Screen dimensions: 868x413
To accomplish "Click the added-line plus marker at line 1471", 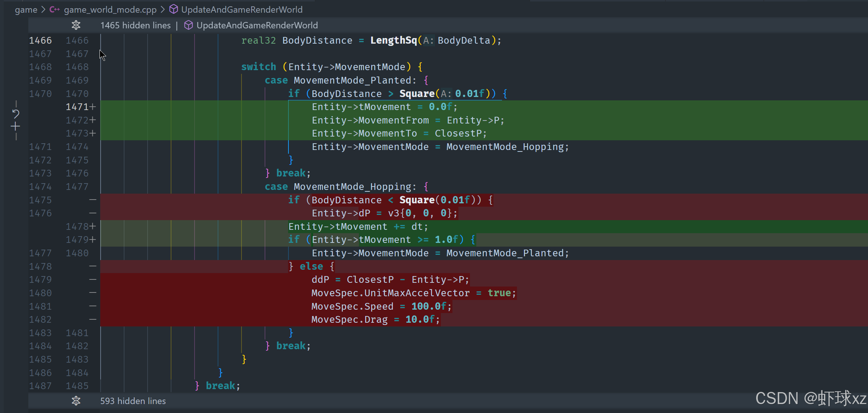I will point(93,107).
